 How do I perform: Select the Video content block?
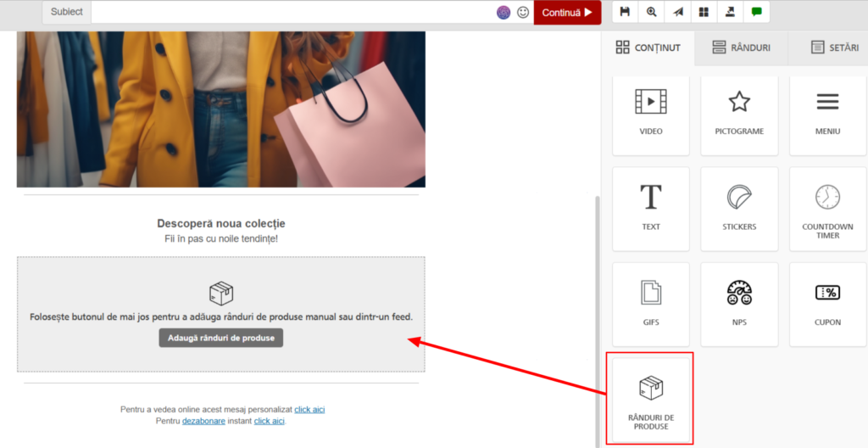(651, 115)
